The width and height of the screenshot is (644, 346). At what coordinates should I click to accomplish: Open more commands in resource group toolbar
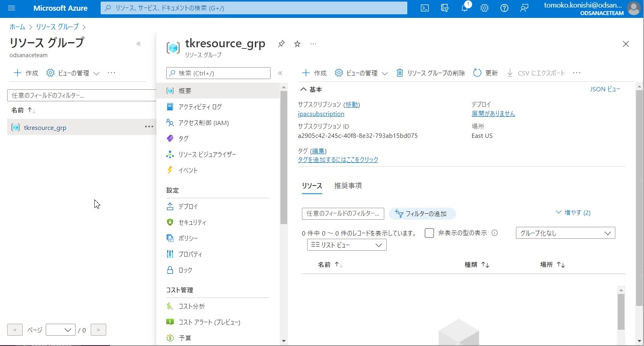point(577,73)
